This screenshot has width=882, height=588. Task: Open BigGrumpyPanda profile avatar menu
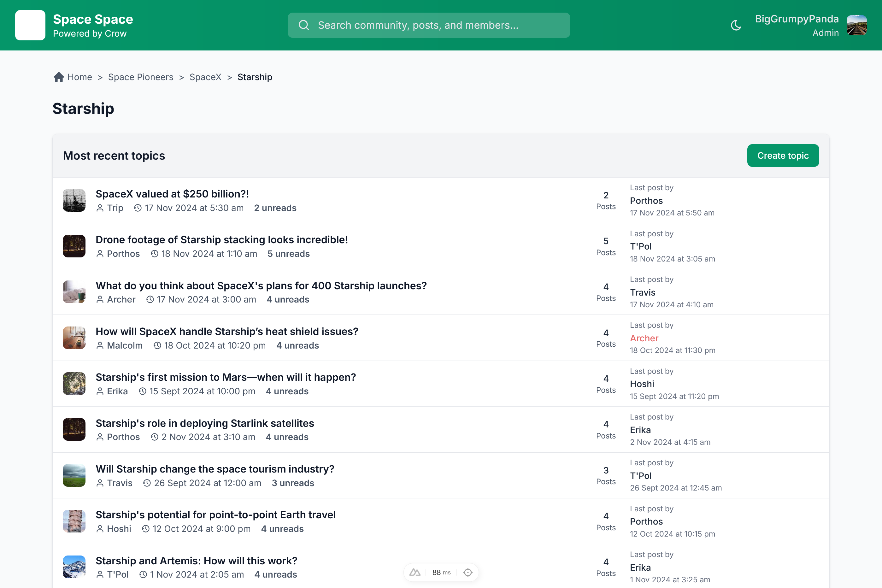pyautogui.click(x=856, y=25)
